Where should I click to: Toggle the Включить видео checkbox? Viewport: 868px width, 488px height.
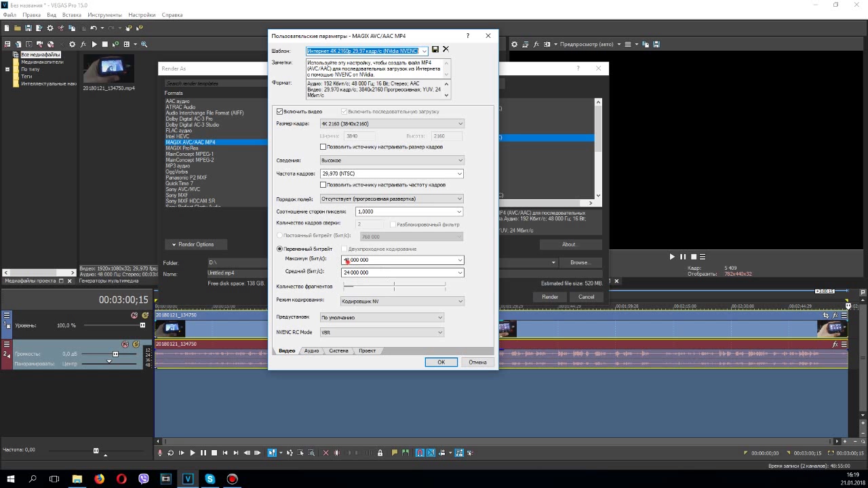[x=279, y=111]
